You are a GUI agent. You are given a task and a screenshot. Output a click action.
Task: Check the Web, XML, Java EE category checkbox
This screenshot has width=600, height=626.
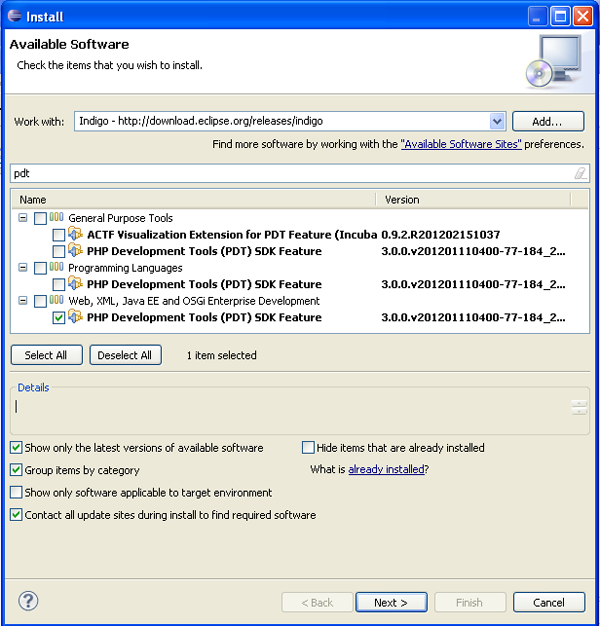click(40, 301)
